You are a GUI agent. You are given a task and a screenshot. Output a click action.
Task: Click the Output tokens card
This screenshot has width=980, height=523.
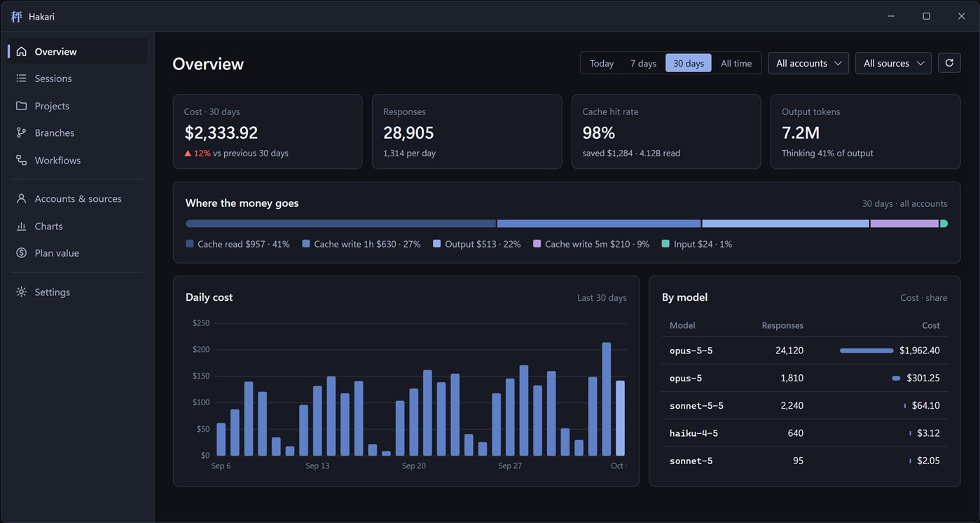(x=865, y=132)
